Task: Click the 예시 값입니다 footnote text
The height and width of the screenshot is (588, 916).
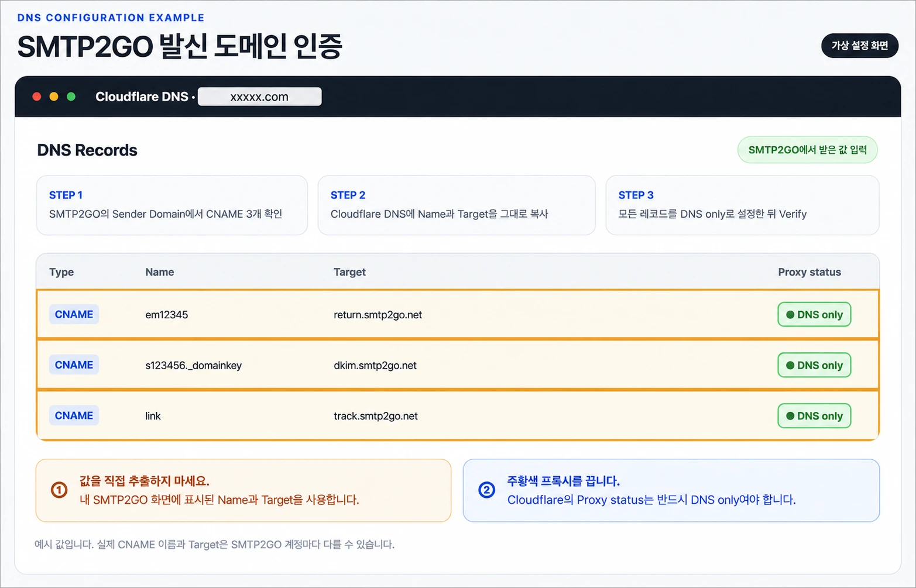Action: (x=215, y=545)
